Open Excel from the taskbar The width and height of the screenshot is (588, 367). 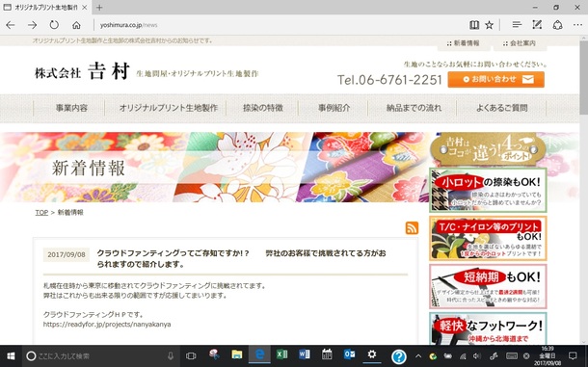[281, 354]
